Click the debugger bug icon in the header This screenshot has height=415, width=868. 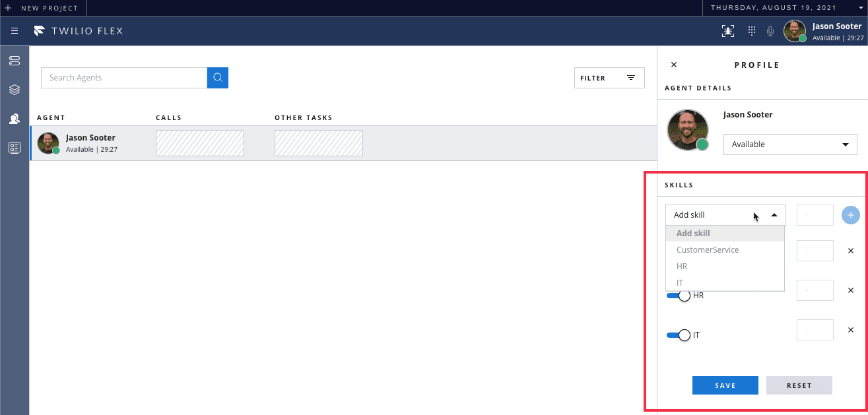[728, 30]
